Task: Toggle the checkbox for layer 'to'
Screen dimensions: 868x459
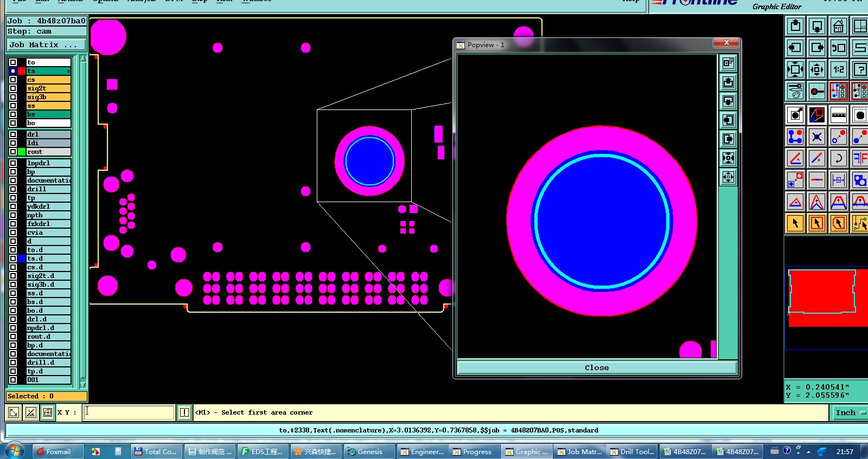Action: [13, 62]
